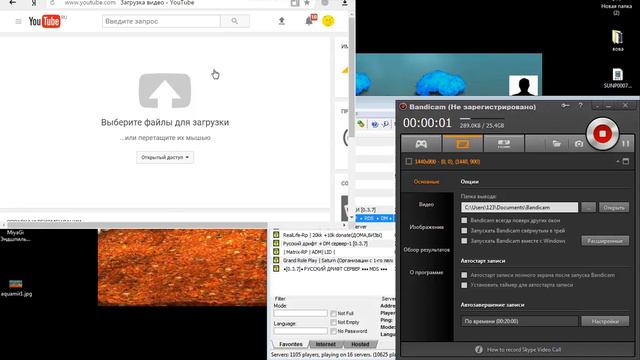The width and height of the screenshot is (640, 360).
Task: Go back in the browser
Action: (13, 3)
